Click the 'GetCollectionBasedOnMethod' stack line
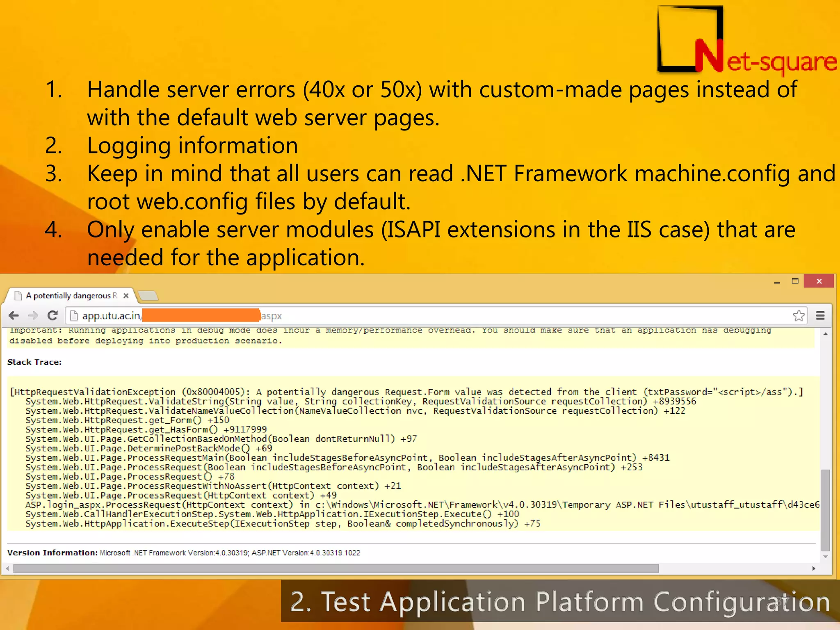Screen dimensions: 840x630 click(x=221, y=439)
